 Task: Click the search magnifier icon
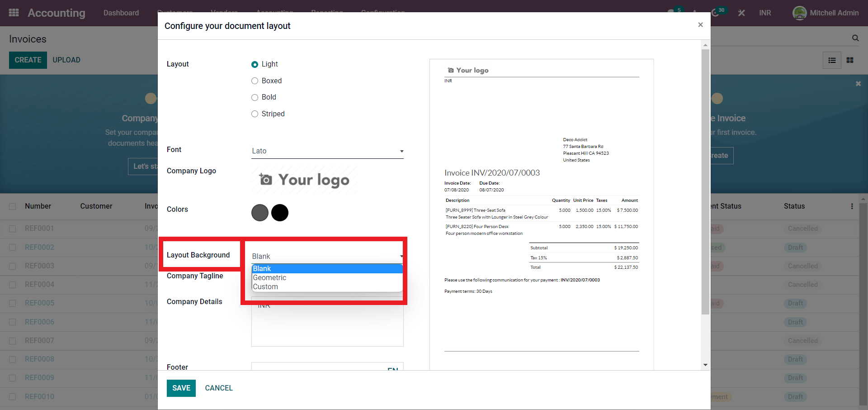tap(855, 38)
